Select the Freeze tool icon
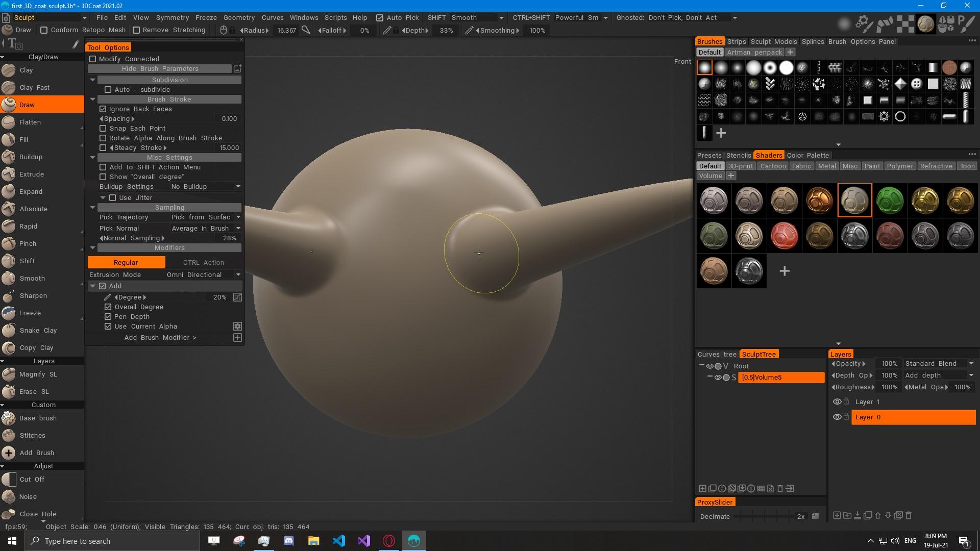 click(x=9, y=313)
